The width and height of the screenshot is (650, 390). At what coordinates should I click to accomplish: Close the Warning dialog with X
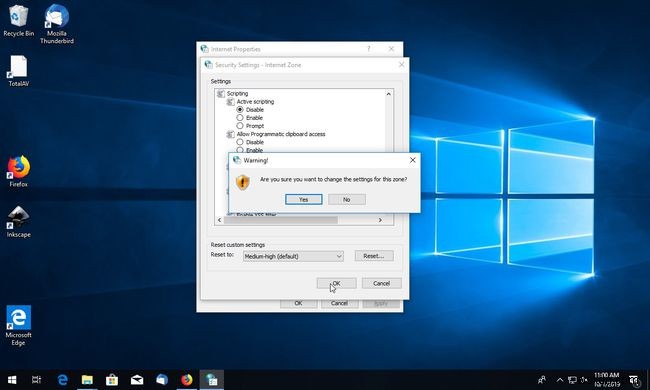click(x=412, y=160)
